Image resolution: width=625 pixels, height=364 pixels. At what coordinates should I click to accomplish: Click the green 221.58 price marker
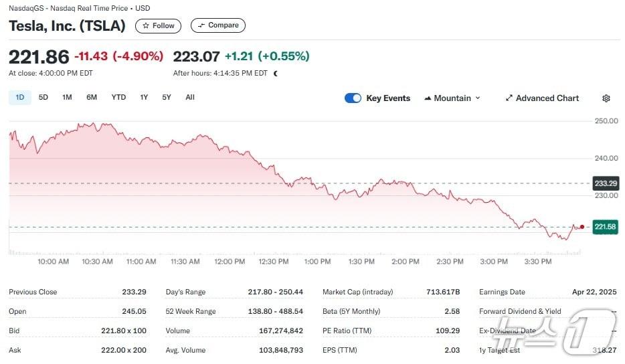[605, 227]
